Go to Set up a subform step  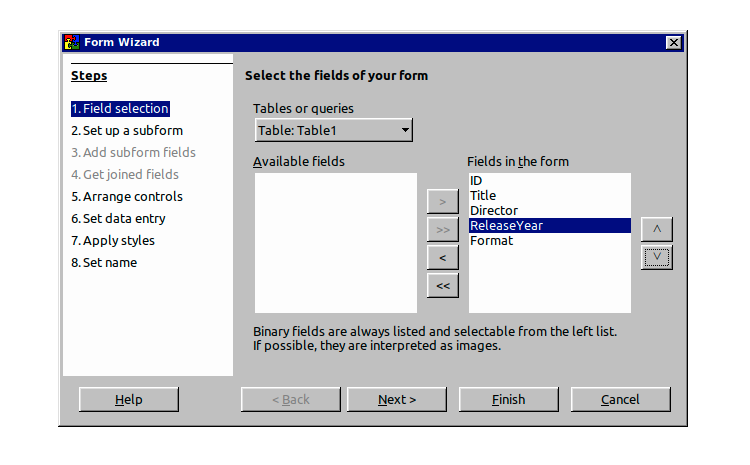126,130
